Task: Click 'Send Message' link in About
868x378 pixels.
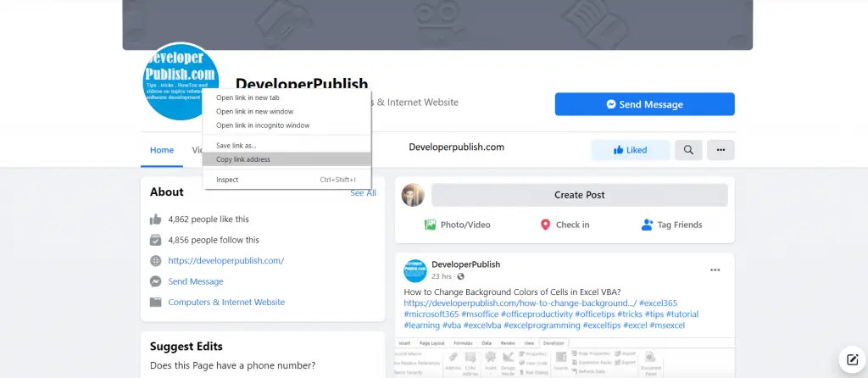Action: pos(196,281)
